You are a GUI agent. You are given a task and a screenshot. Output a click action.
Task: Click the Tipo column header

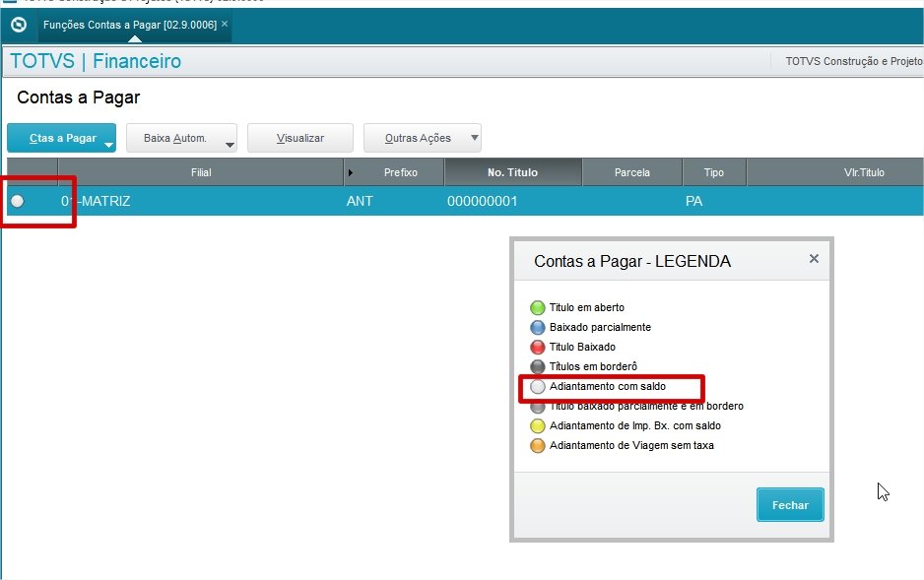[713, 172]
